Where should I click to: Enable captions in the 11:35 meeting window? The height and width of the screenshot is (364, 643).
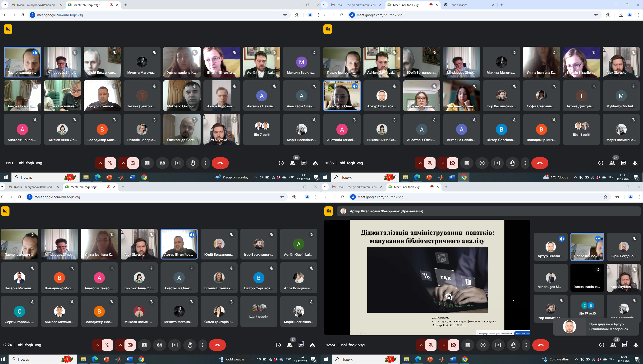pyautogui.click(x=467, y=163)
